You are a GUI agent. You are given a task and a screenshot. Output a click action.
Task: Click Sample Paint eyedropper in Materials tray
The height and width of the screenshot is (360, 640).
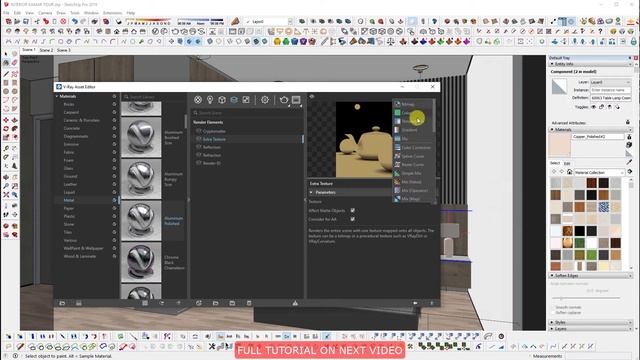[x=629, y=162]
